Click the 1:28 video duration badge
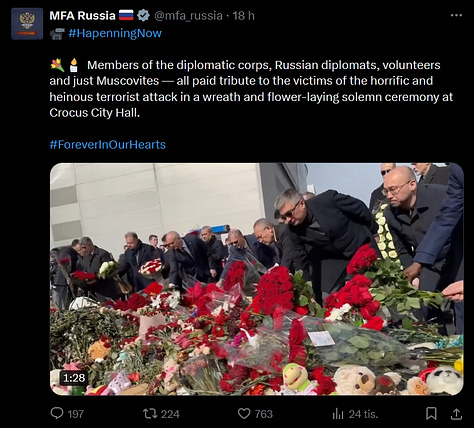This screenshot has height=428, width=474. pyautogui.click(x=74, y=378)
